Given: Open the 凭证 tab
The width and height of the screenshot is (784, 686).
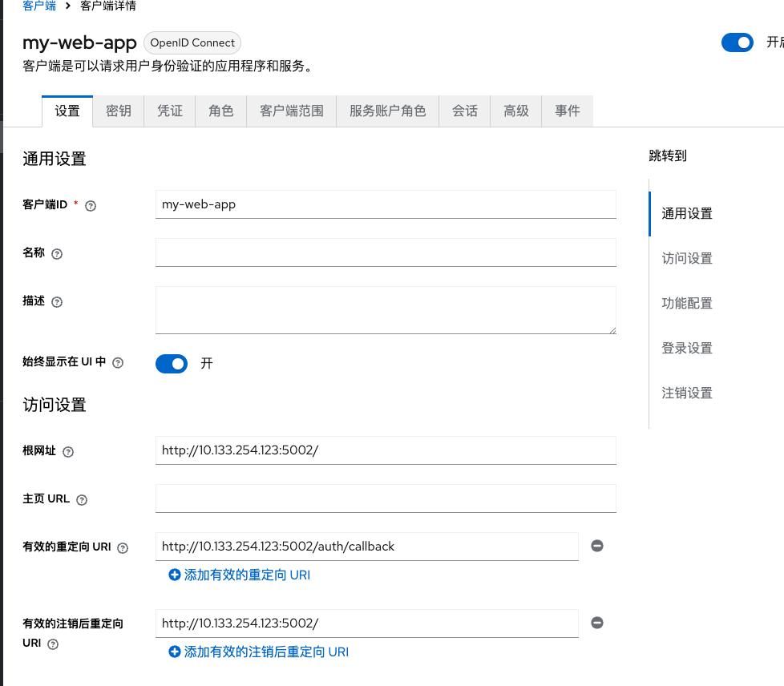Looking at the screenshot, I should (x=169, y=111).
